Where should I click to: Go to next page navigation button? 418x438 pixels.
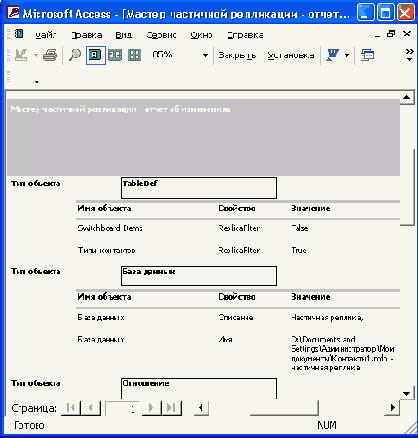[x=151, y=408]
